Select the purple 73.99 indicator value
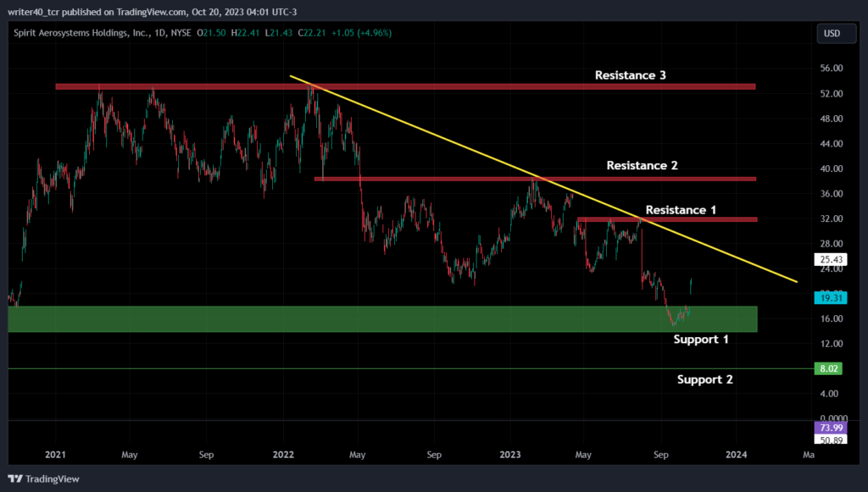 (x=831, y=428)
